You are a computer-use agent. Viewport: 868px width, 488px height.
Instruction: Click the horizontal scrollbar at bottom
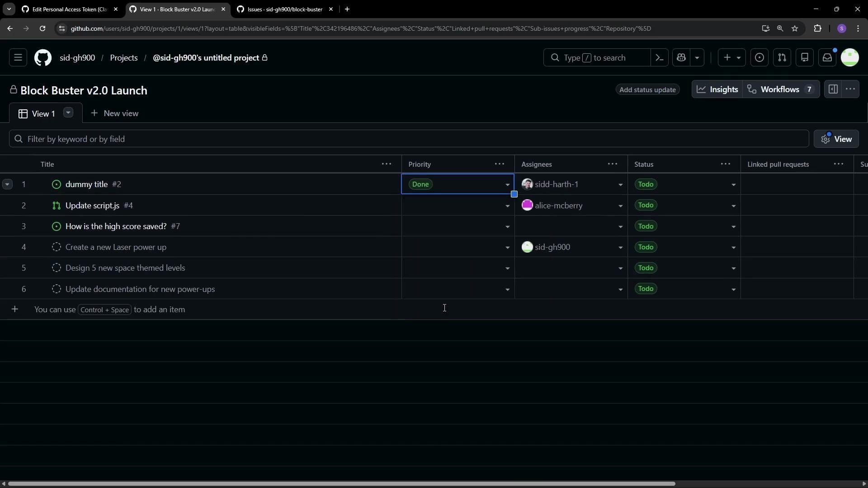tap(341, 484)
